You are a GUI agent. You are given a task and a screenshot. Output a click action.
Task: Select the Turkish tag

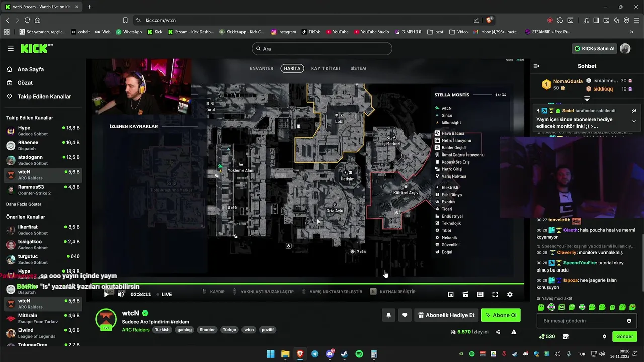click(x=162, y=330)
